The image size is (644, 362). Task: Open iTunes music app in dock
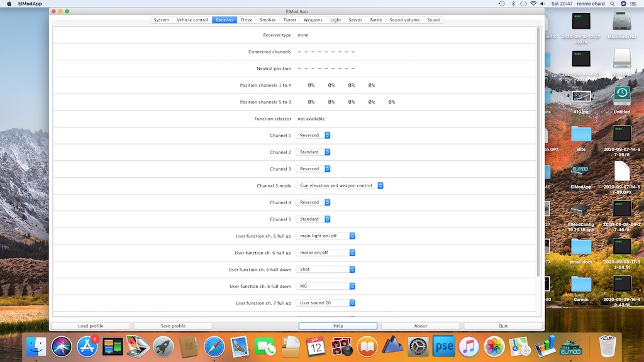pos(469,346)
